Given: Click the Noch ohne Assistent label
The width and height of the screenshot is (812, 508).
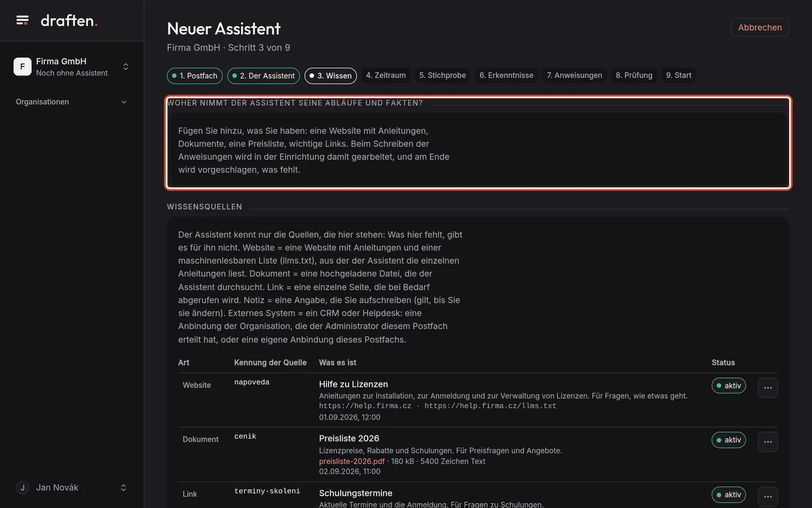Looking at the screenshot, I should pos(72,73).
